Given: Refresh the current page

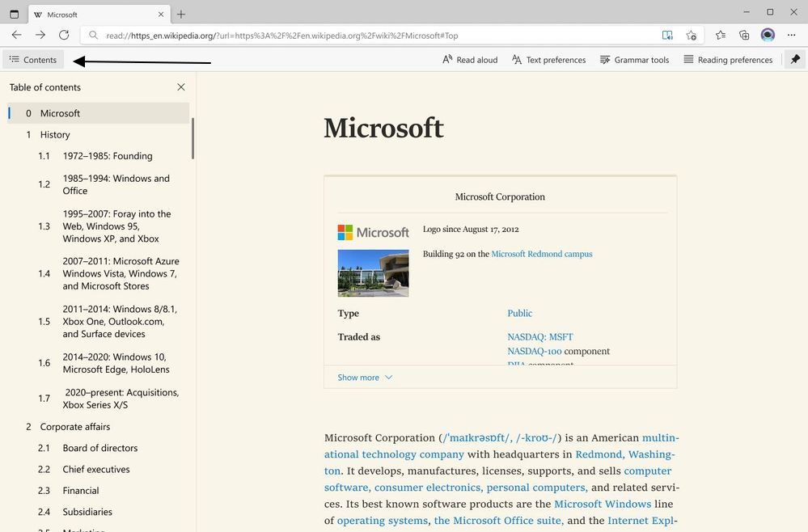Looking at the screenshot, I should 64,35.
